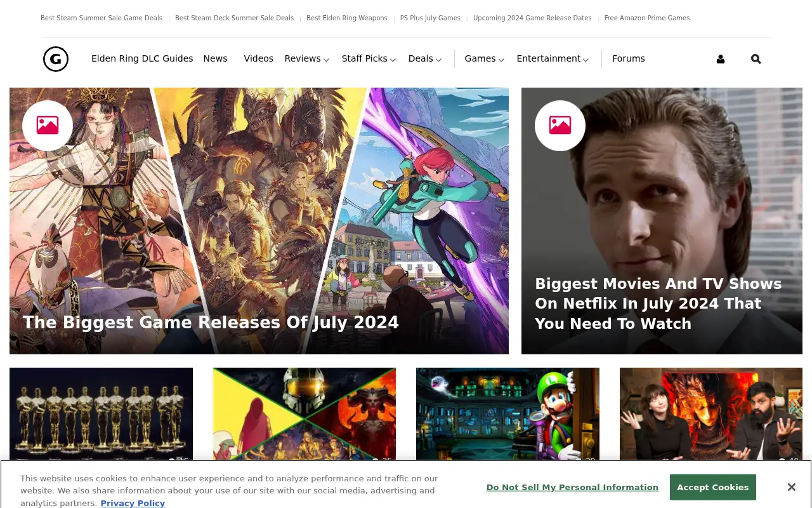Viewport: 812px width, 508px height.
Task: Open the Privacy Policy link
Action: [133, 503]
